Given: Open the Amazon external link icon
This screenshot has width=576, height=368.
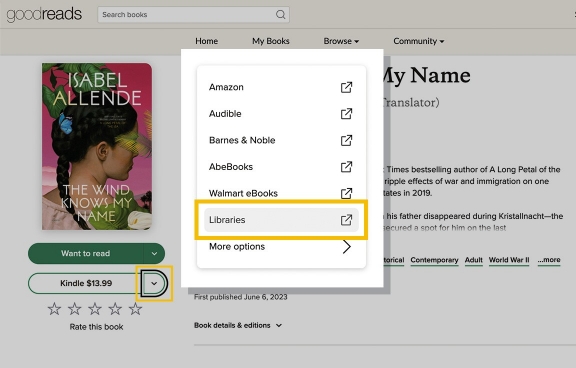Looking at the screenshot, I should pyautogui.click(x=346, y=87).
